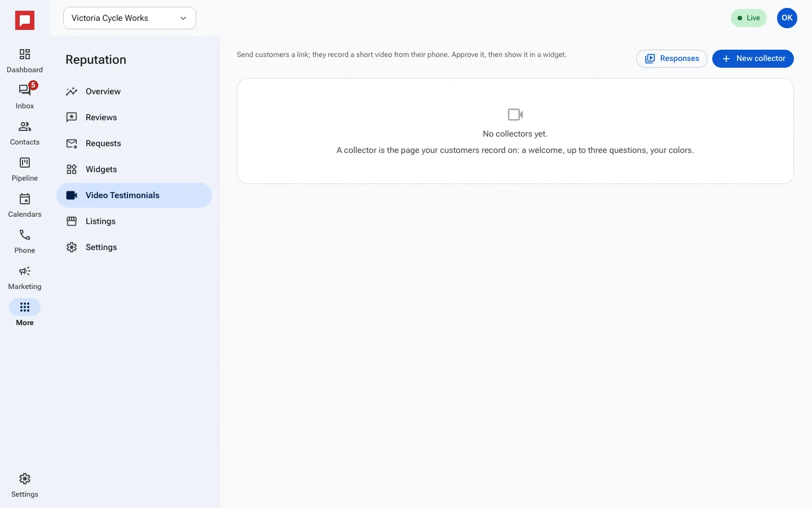The width and height of the screenshot is (812, 508).
Task: Click the empty-state video camera icon
Action: click(x=515, y=115)
